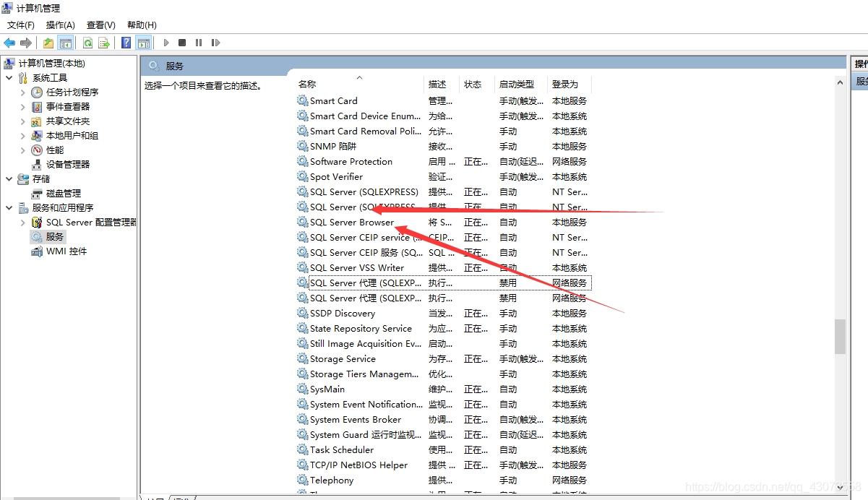This screenshot has width=868, height=500.
Task: Select the 服务 node in left tree
Action: pyautogui.click(x=55, y=237)
